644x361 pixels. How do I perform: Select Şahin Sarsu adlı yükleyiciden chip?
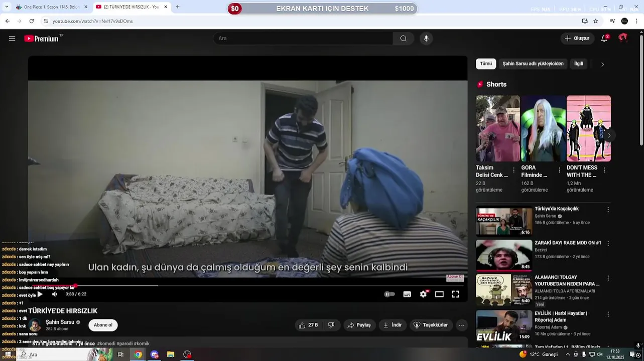(533, 64)
